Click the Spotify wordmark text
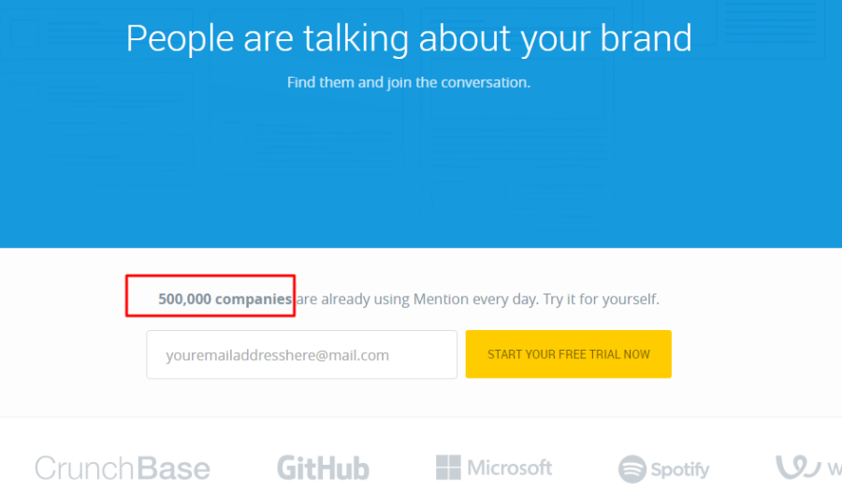 click(680, 469)
